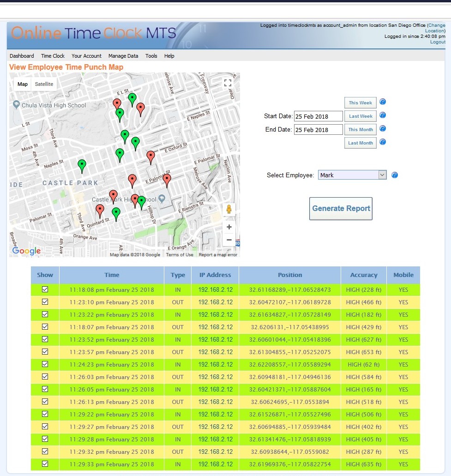Viewport: 451px width, 476px height.
Task: Uncheck Show for the 11:23:52 pm punch
Action: point(45,339)
